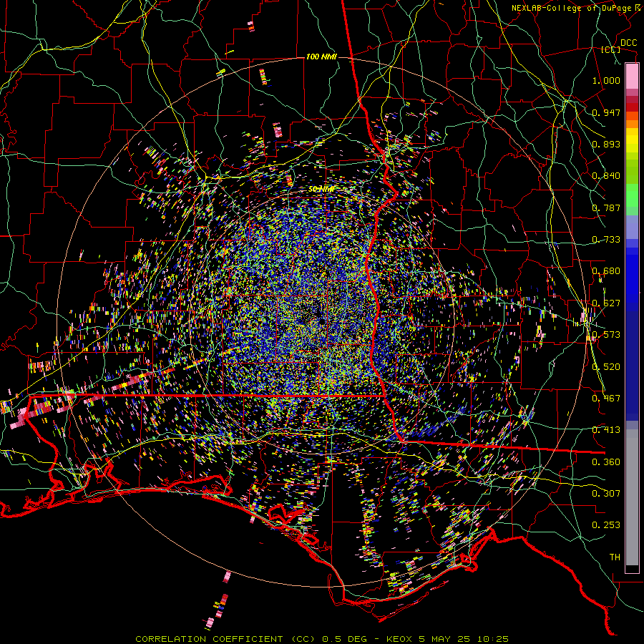Click the 0.360 scale value
The image size is (644, 644).
(606, 462)
